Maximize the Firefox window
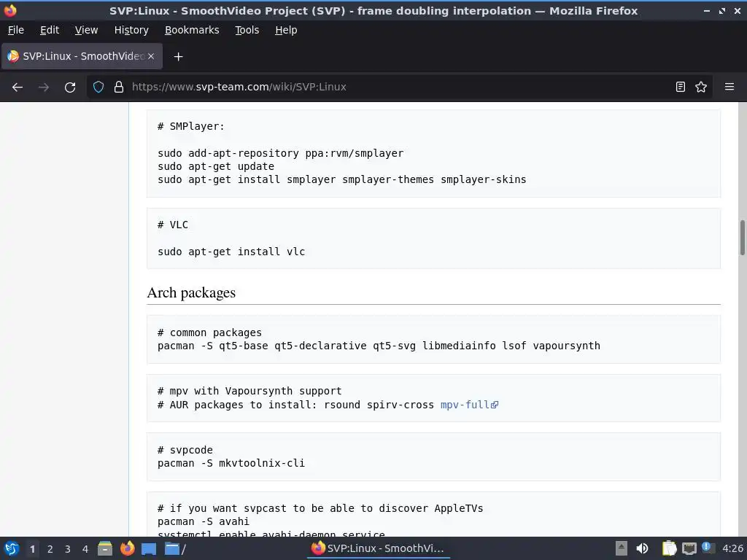Screen dimensions: 747x560 pos(722,11)
